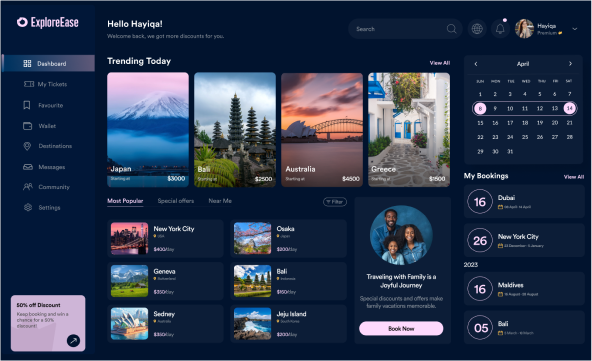The image size is (592, 361).
Task: Open the Japan trending card
Action: 148,130
